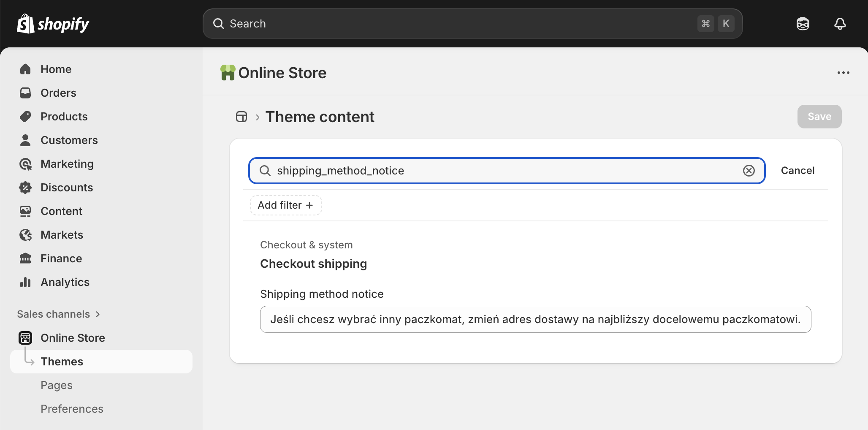Open the notifications bell icon
The width and height of the screenshot is (868, 430).
coord(840,24)
